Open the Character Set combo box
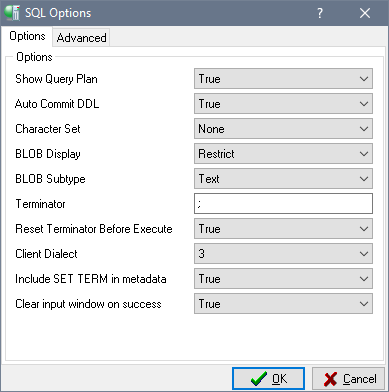Viewport: 389px width, 392px height. point(283,129)
